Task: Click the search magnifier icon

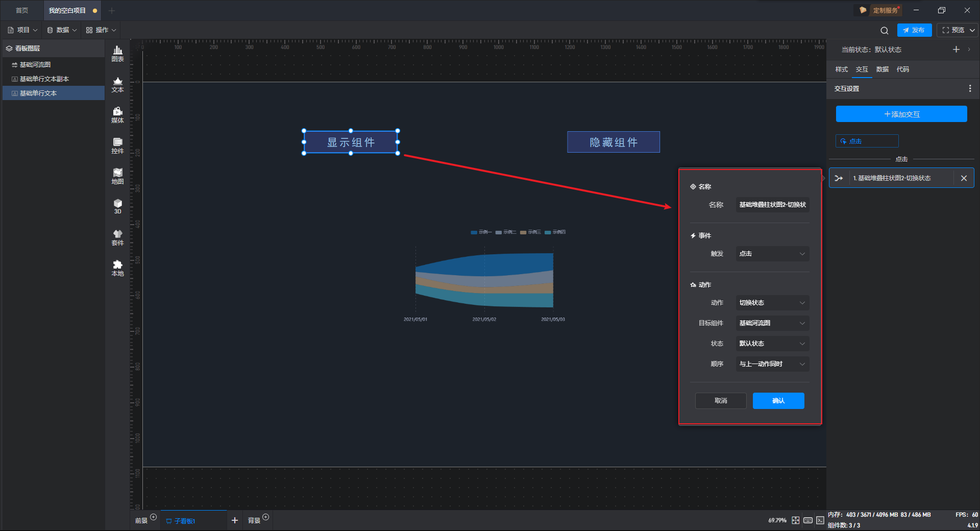Action: (885, 31)
